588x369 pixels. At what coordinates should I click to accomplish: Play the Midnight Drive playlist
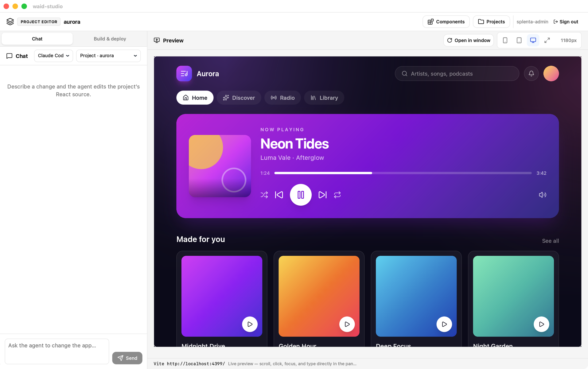(x=250, y=324)
